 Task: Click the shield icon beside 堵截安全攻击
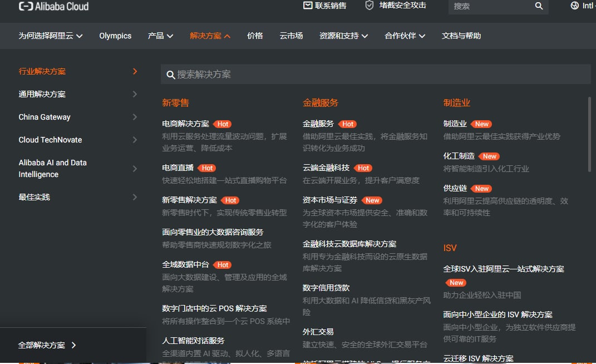tap(369, 6)
